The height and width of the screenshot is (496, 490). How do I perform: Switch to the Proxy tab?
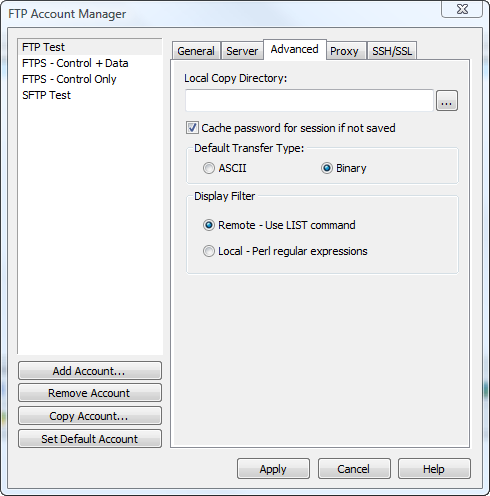(x=344, y=51)
